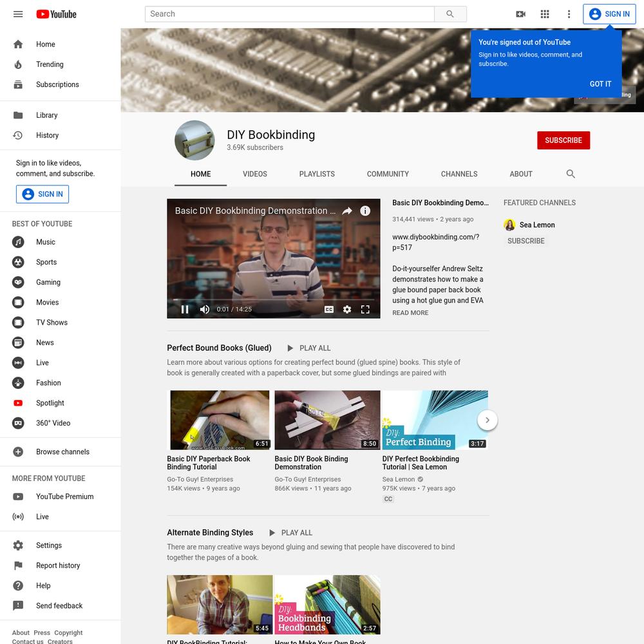The width and height of the screenshot is (644, 644).
Task: Open Basic DIY Book Binding Demonstration thumbnail
Action: 327,420
